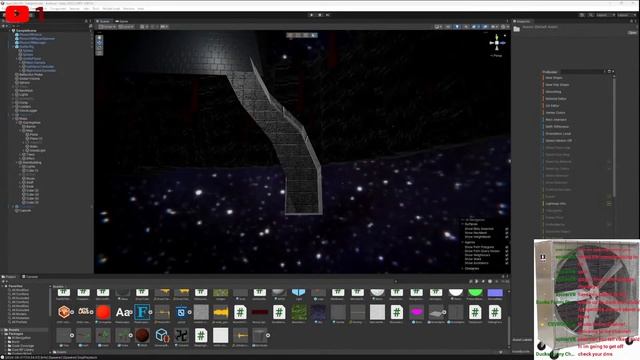Image resolution: width=640 pixels, height=360 pixels.
Task: Toggle Persp label under orientation gizmo
Action: [x=497, y=56]
